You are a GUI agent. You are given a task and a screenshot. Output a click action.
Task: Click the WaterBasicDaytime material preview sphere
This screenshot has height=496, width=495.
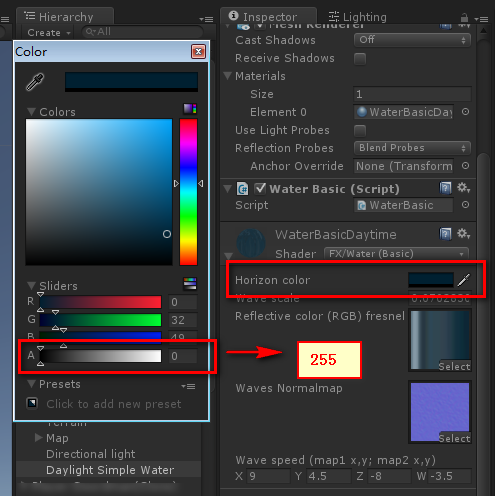251,243
